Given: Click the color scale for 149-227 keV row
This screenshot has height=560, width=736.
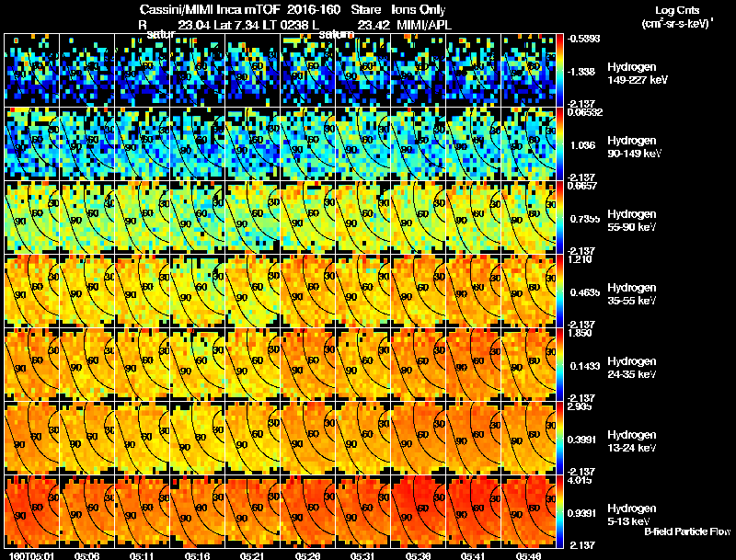Looking at the screenshot, I should [x=559, y=70].
